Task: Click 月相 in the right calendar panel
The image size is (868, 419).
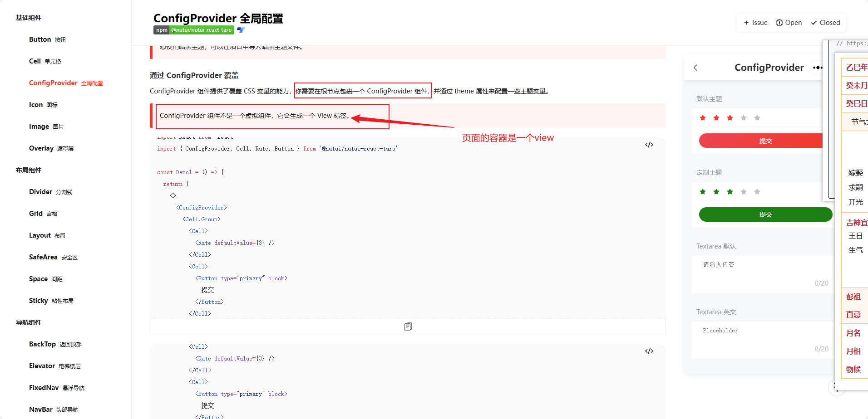Action: tap(853, 351)
